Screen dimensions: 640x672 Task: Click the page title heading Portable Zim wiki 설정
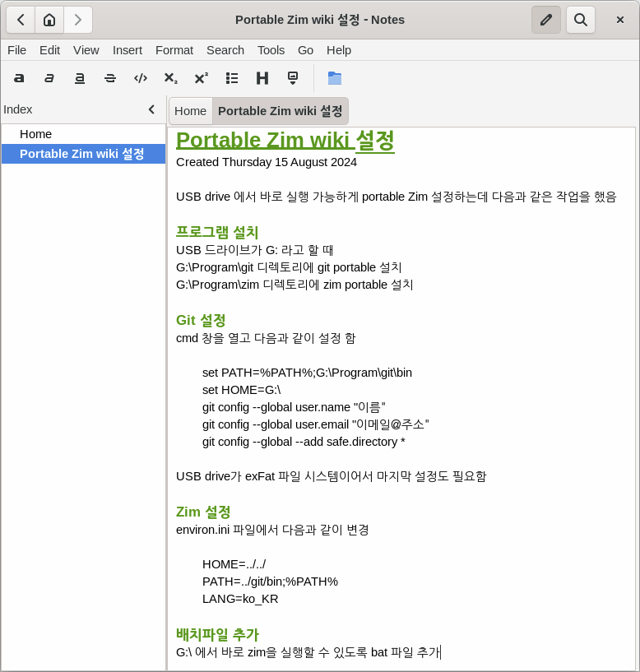click(285, 140)
